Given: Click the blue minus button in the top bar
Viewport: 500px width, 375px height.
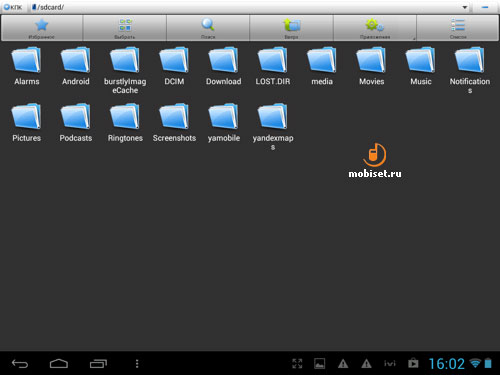Looking at the screenshot, I should 485,7.
